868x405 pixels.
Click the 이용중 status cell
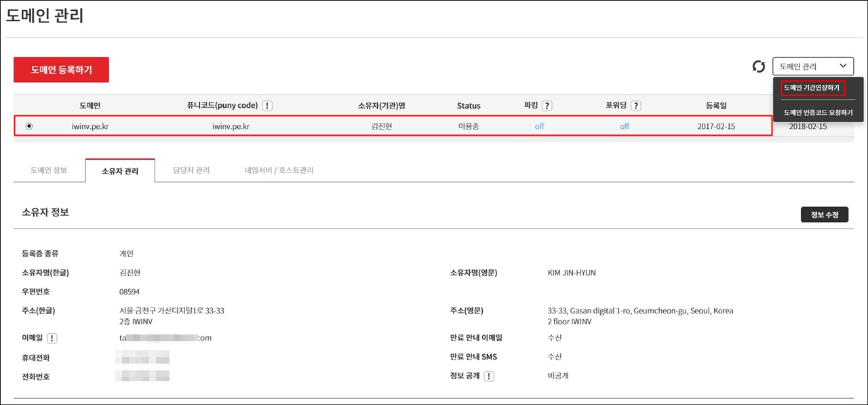coord(469,126)
